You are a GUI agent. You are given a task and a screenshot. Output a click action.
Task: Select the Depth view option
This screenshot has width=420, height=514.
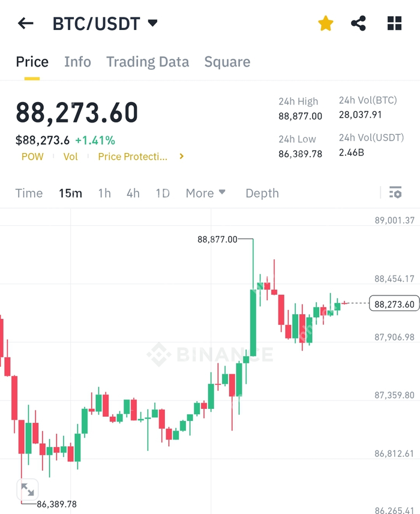(x=262, y=193)
